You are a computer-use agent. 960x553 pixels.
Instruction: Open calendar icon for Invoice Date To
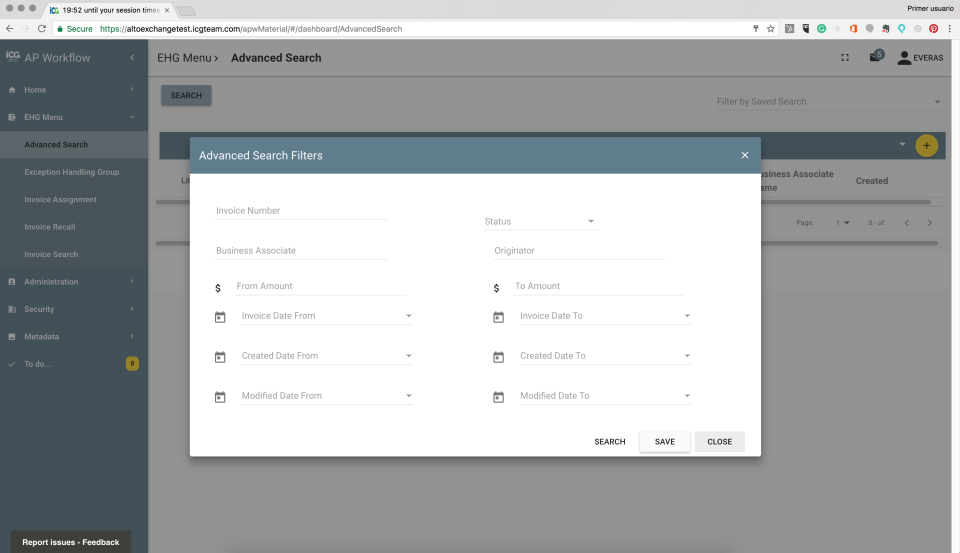point(498,317)
